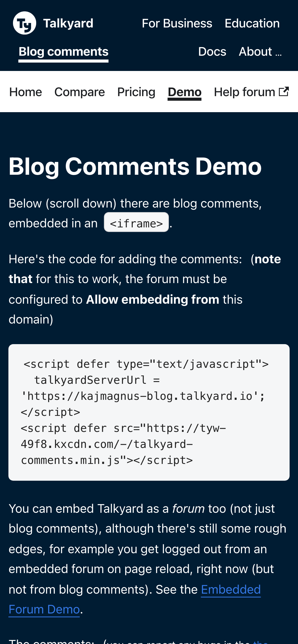The image size is (298, 644).
Task: Switch to the Home tab
Action: (x=25, y=92)
